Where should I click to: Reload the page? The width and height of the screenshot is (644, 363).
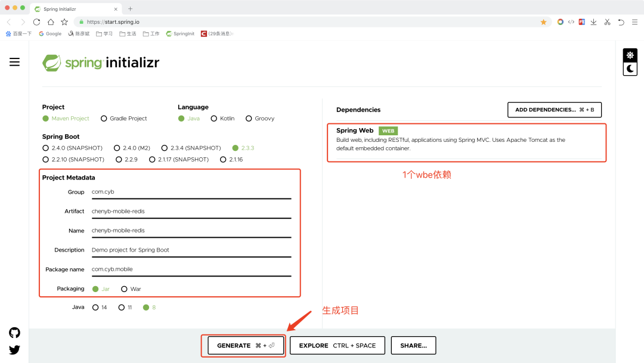(x=36, y=22)
